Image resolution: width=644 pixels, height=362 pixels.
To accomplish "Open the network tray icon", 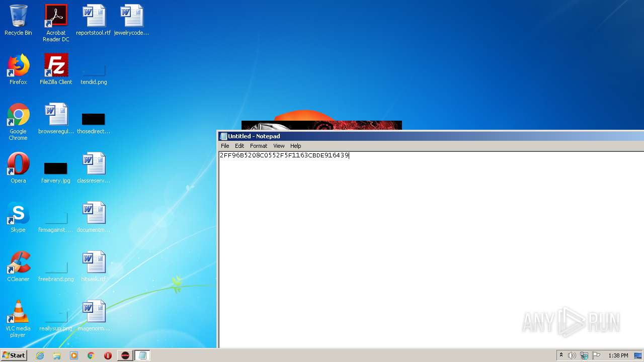I will click(x=584, y=355).
